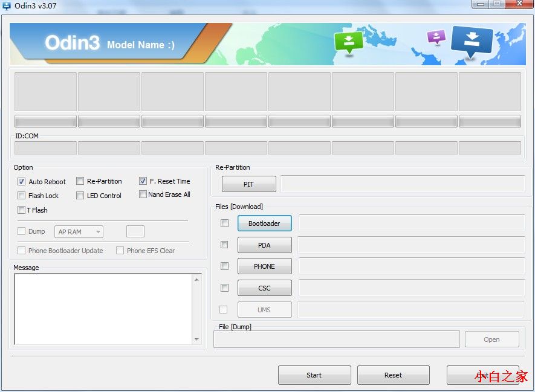Start the flashing process

(314, 375)
